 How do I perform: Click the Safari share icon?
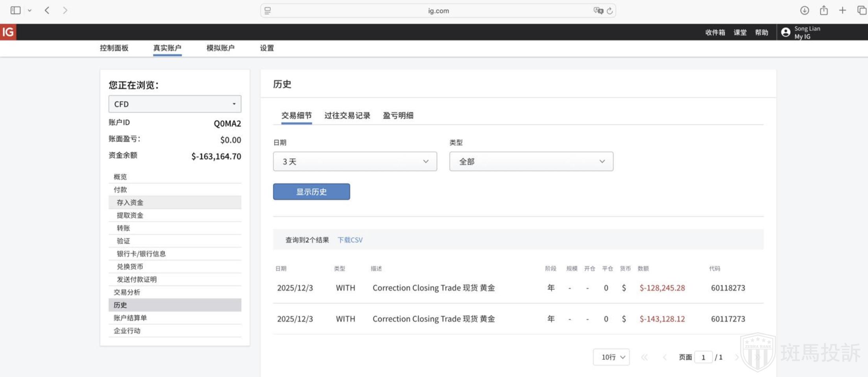pos(824,10)
